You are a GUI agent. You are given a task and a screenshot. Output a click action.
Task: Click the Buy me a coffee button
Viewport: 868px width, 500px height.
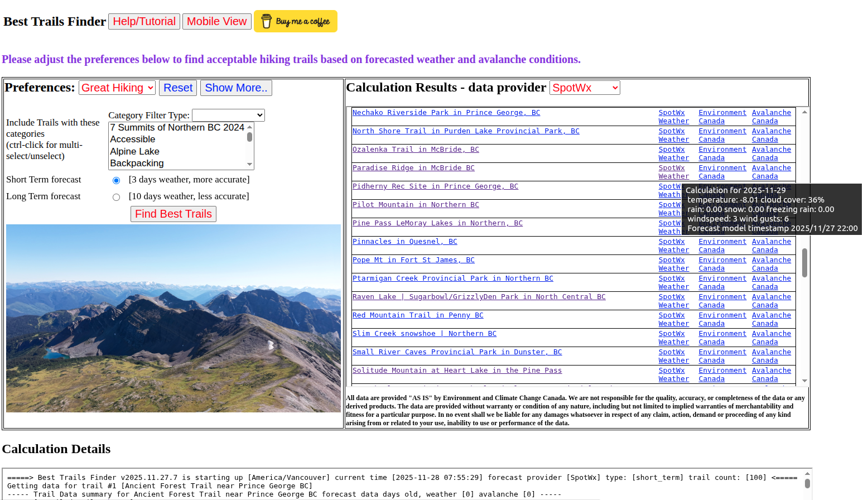pyautogui.click(x=295, y=21)
